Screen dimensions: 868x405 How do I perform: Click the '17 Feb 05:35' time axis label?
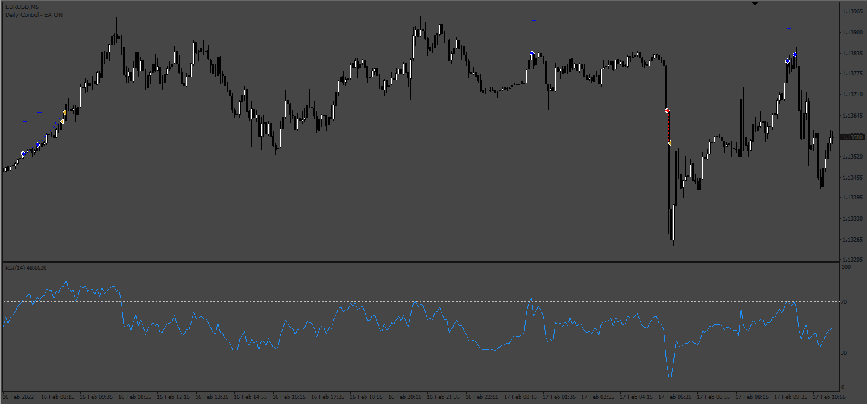click(675, 397)
